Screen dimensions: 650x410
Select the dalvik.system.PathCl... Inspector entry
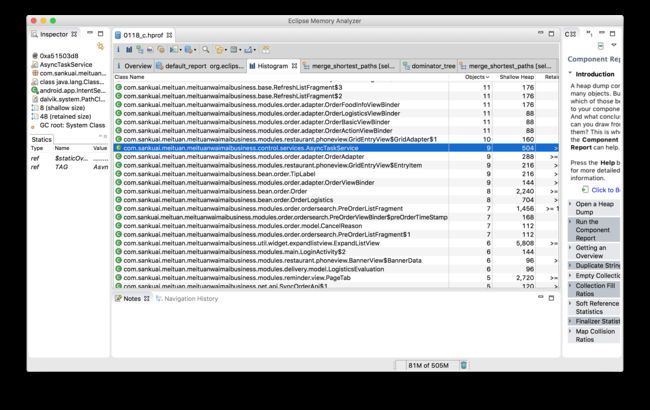tap(68, 99)
